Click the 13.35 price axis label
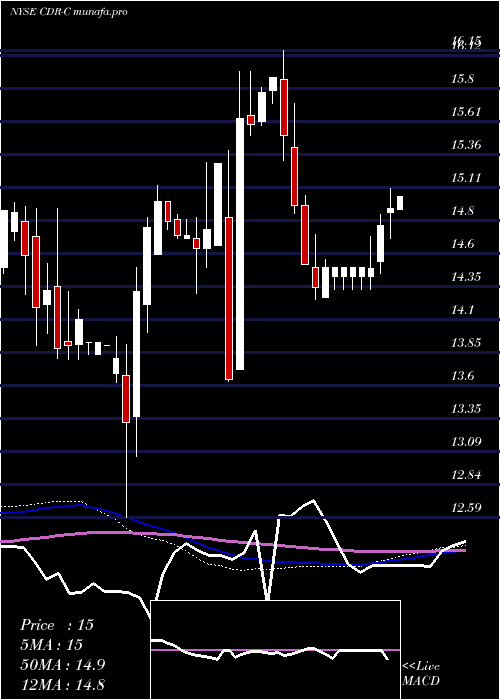500x700 pixels. pos(466,409)
